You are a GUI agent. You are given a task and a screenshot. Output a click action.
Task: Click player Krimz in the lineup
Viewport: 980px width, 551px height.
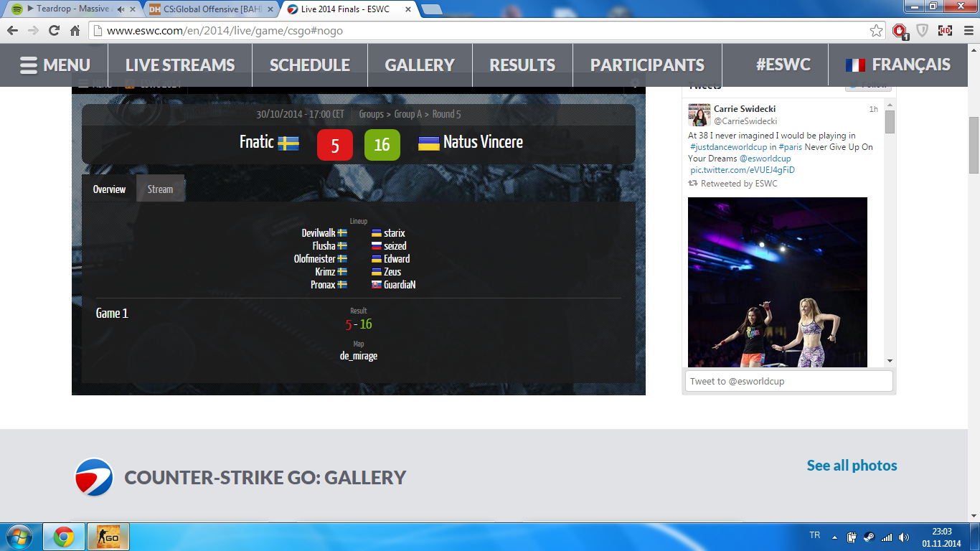point(325,272)
